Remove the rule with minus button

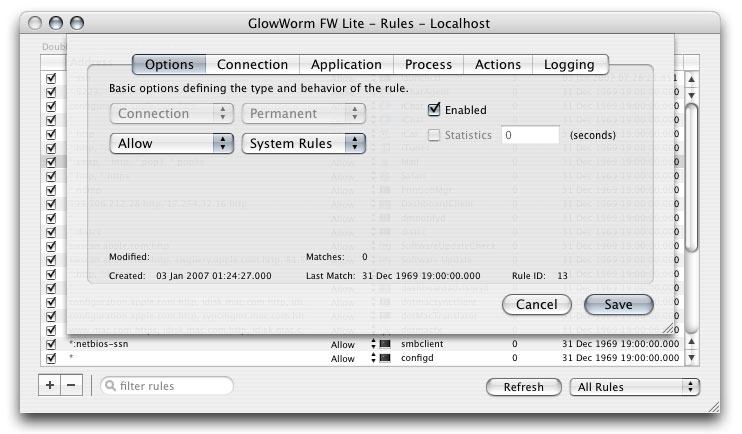click(71, 385)
